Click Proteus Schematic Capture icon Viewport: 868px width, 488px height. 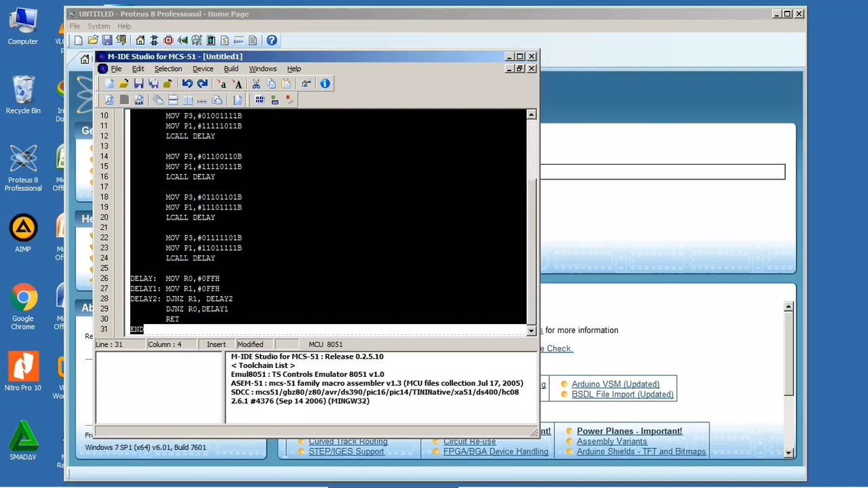coord(154,41)
